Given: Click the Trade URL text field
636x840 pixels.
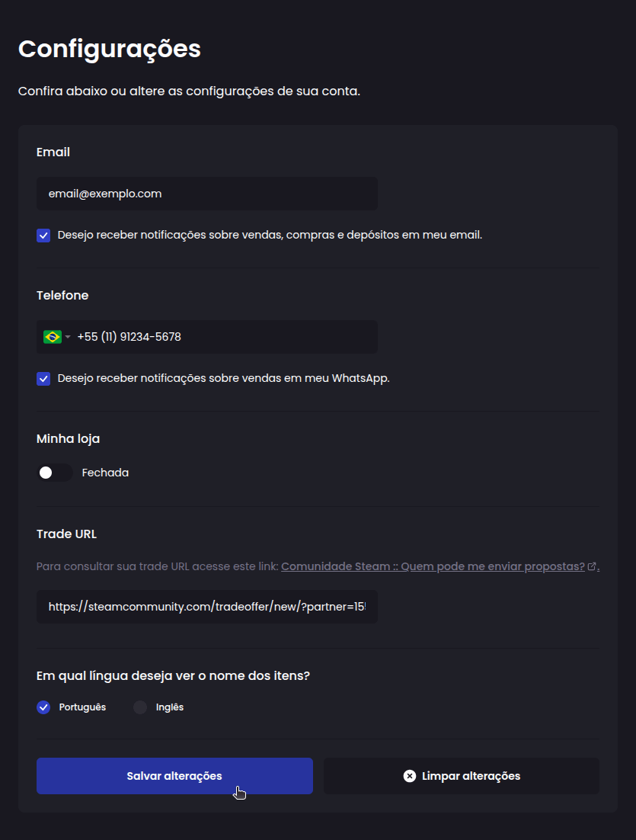Looking at the screenshot, I should point(206,607).
